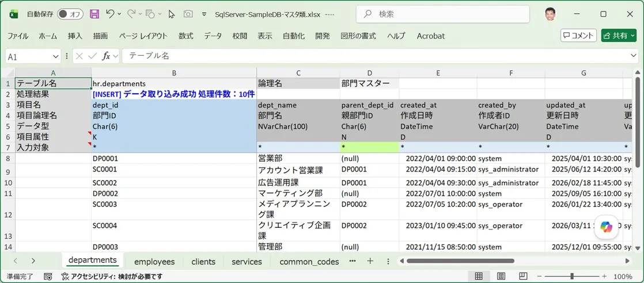The height and width of the screenshot is (283, 644).
Task: Click the green parent_dept_id asterisk cell
Action: pyautogui.click(x=370, y=147)
